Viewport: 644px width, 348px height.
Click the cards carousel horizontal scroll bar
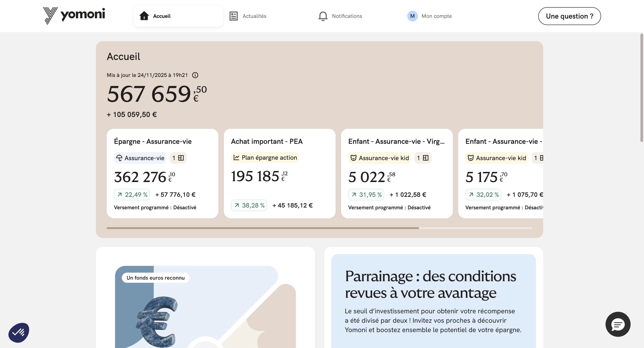263,228
